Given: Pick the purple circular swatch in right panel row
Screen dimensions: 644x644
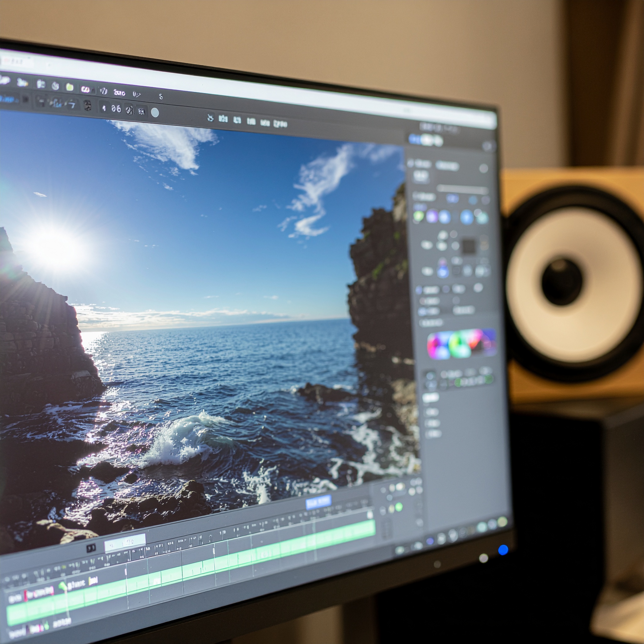Looking at the screenshot, I should (x=432, y=217).
